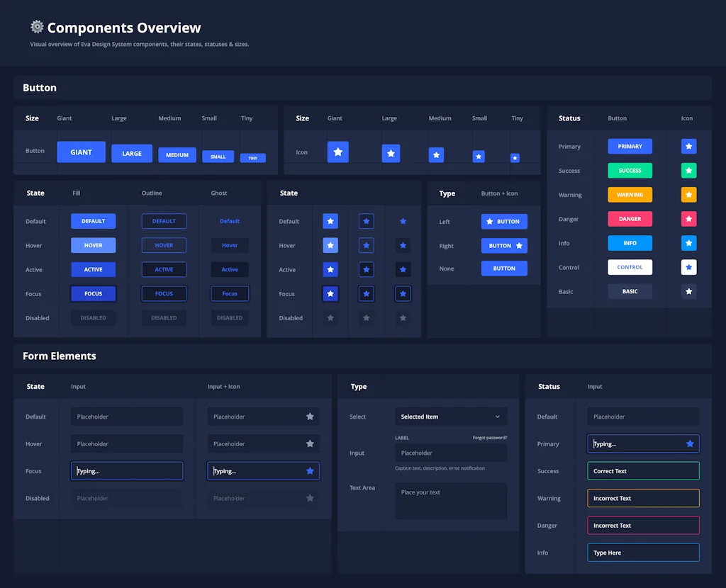Open the Selected Item dropdown

pyautogui.click(x=451, y=417)
